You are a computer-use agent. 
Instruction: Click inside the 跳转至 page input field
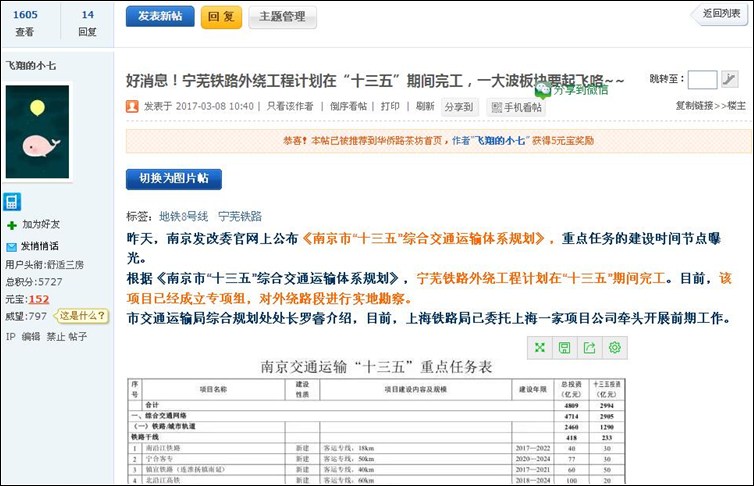[x=703, y=79]
